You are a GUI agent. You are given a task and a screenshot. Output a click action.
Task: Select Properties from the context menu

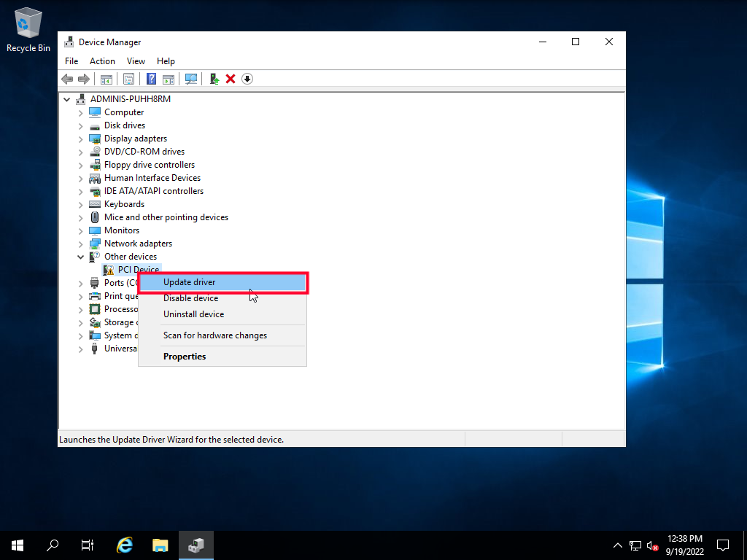(x=185, y=356)
